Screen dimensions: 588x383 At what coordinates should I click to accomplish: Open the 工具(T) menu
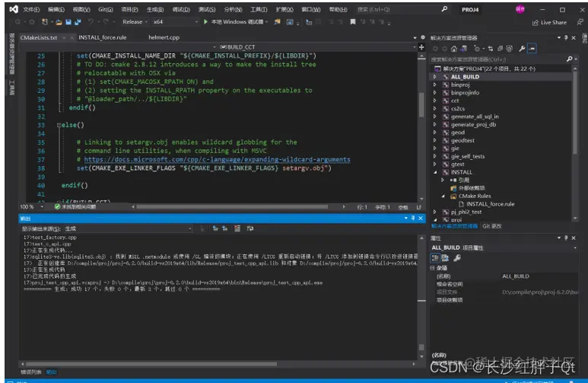click(259, 9)
